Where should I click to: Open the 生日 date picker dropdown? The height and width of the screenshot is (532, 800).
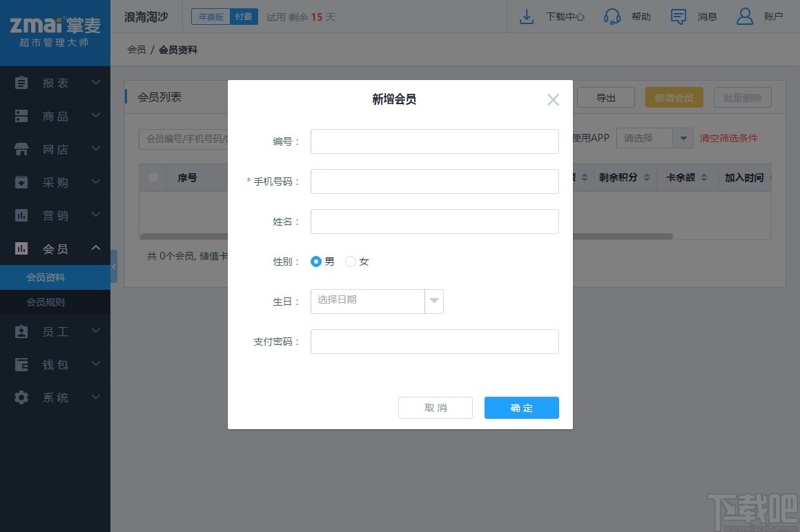[434, 302]
